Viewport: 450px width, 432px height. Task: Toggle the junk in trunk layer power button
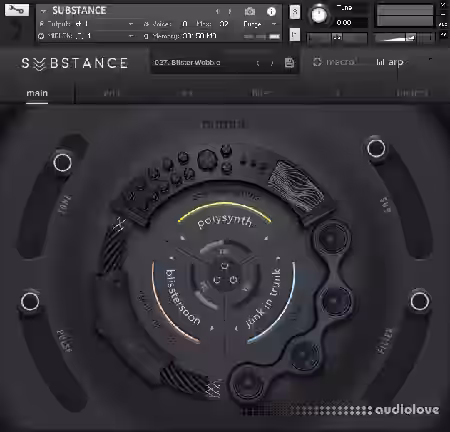click(x=233, y=279)
